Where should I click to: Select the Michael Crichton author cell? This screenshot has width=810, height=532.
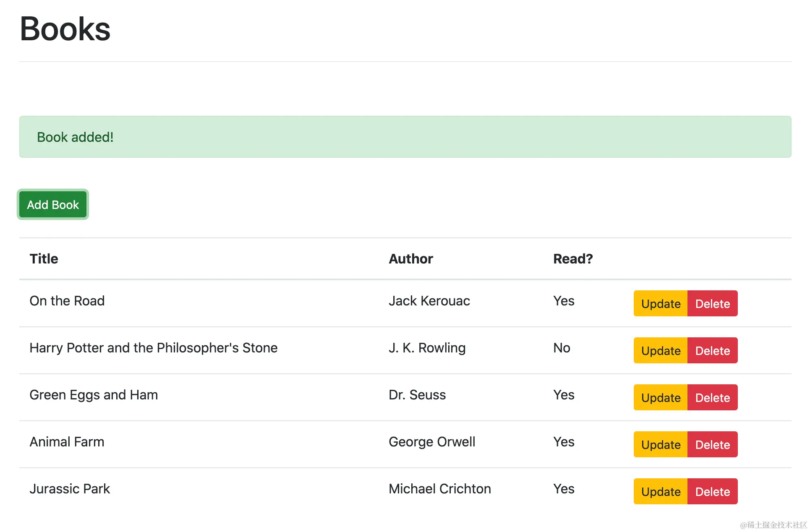(439, 489)
